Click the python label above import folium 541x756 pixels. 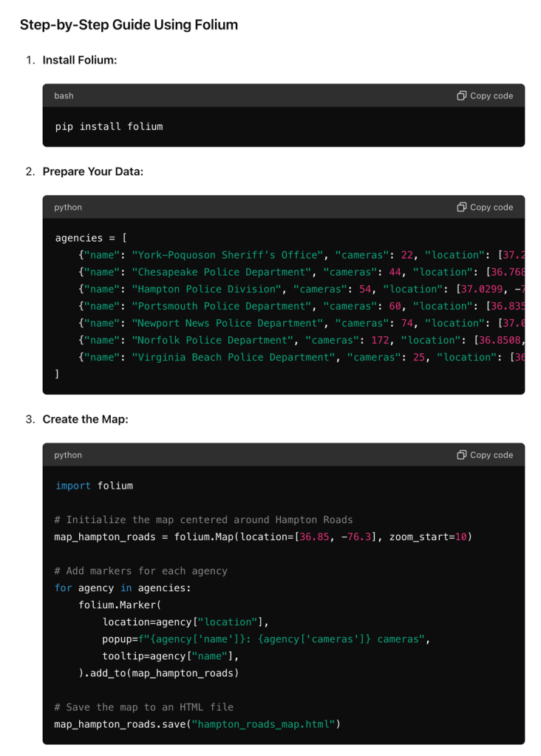pos(68,455)
